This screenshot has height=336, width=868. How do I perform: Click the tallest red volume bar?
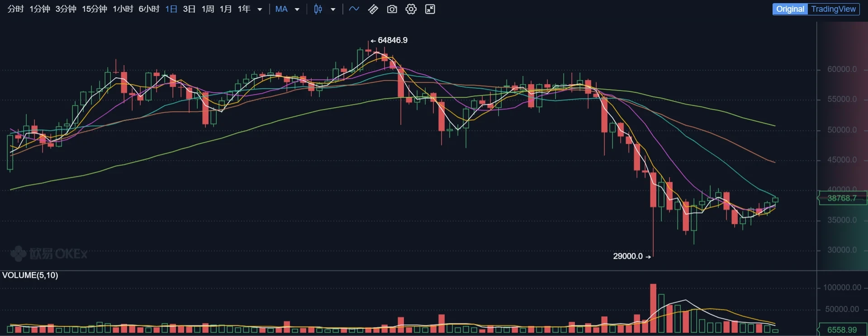653,308
